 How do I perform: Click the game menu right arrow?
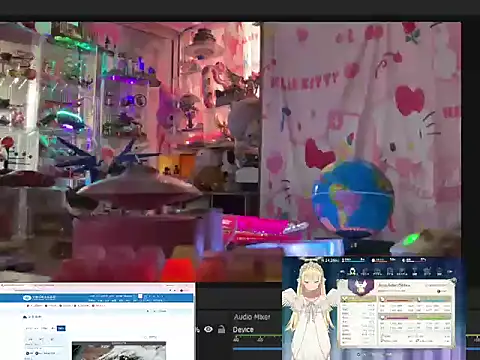pyautogui.click(x=450, y=272)
